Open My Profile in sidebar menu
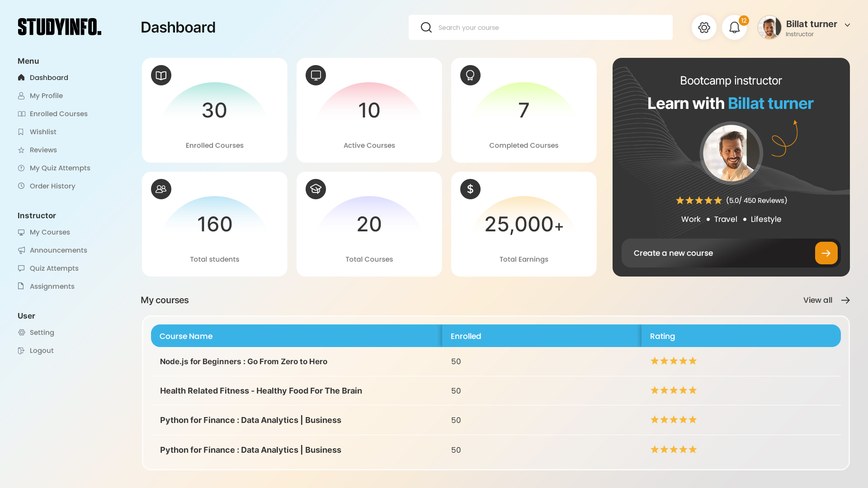The width and height of the screenshot is (868, 488). coord(46,96)
